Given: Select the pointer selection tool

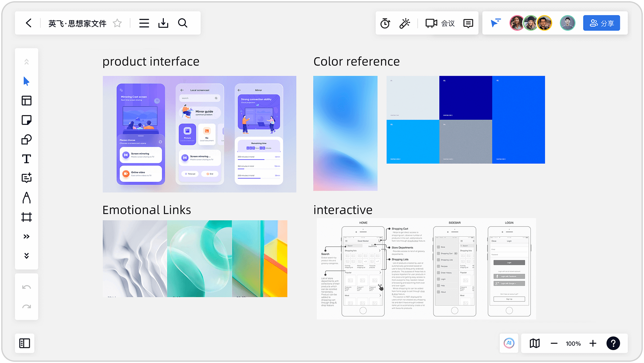Looking at the screenshot, I should click(x=26, y=81).
